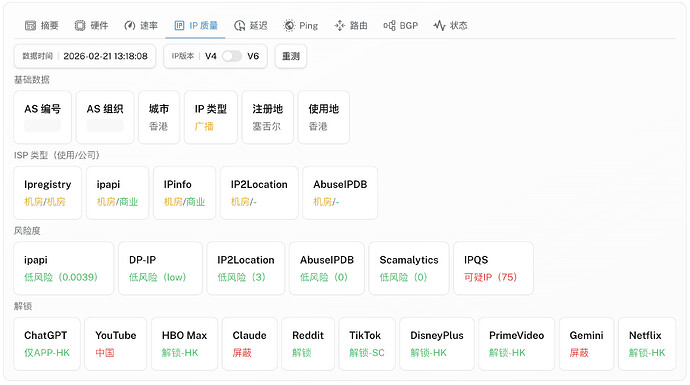
Task: Click the 延迟 clock icon
Action: coord(239,26)
